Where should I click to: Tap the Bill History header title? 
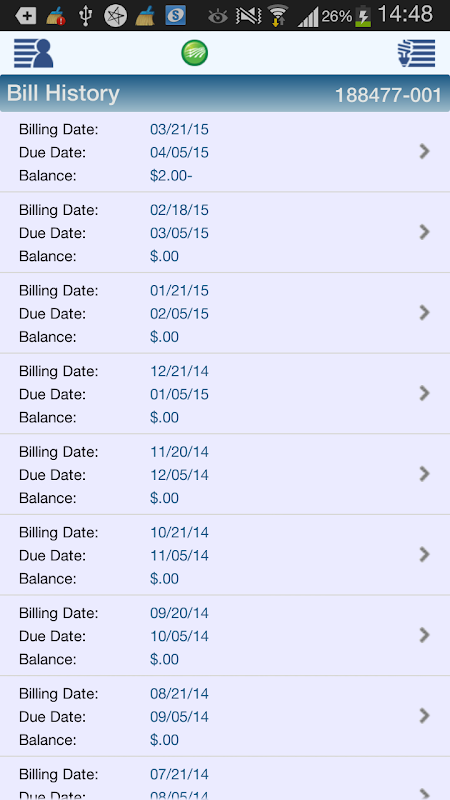click(63, 94)
